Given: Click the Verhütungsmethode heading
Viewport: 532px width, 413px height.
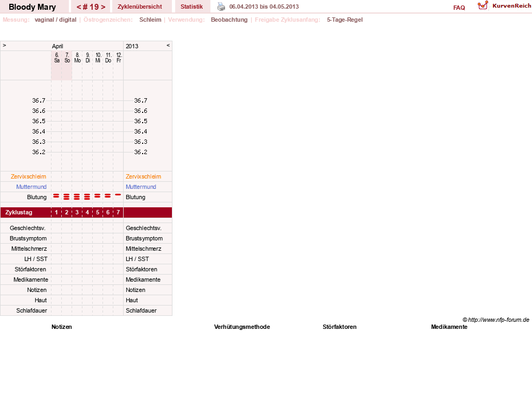Looking at the screenshot, I should pos(242,327).
